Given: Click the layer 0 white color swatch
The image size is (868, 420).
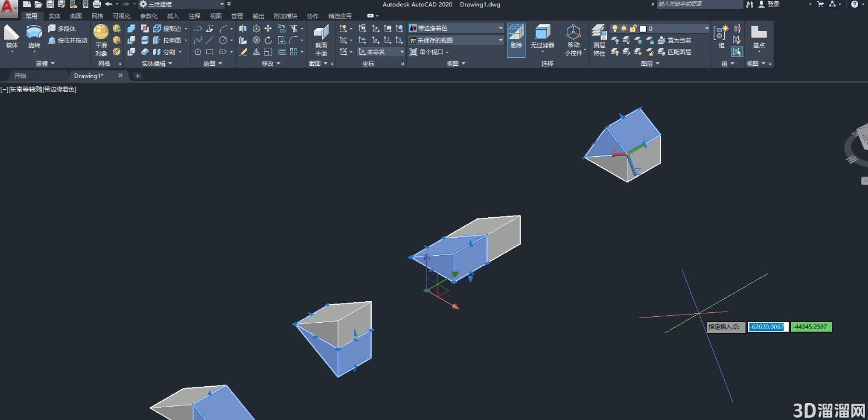Looking at the screenshot, I should click(643, 29).
